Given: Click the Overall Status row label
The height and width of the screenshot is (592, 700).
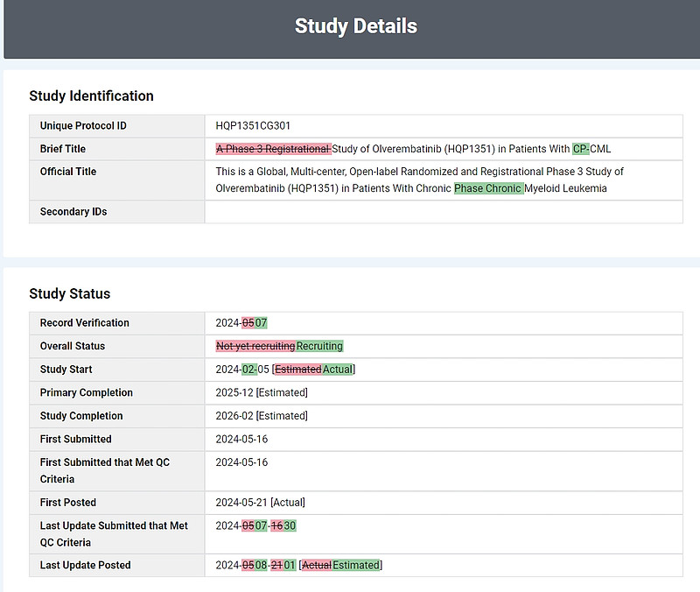Looking at the screenshot, I should (73, 346).
